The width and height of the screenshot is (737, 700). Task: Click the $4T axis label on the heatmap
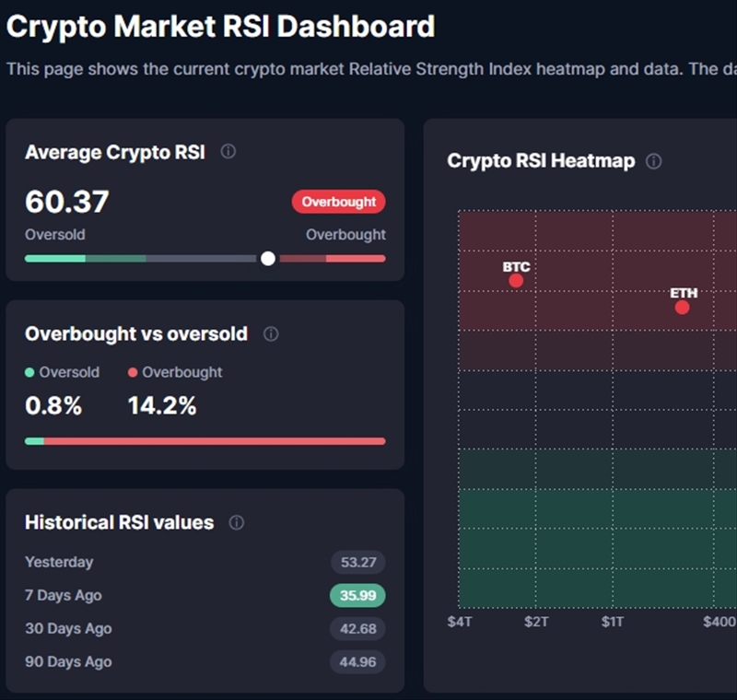(462, 623)
